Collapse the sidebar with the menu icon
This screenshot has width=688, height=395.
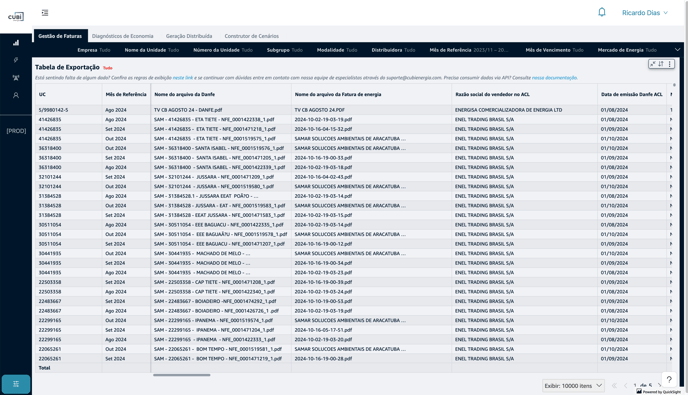coord(45,13)
